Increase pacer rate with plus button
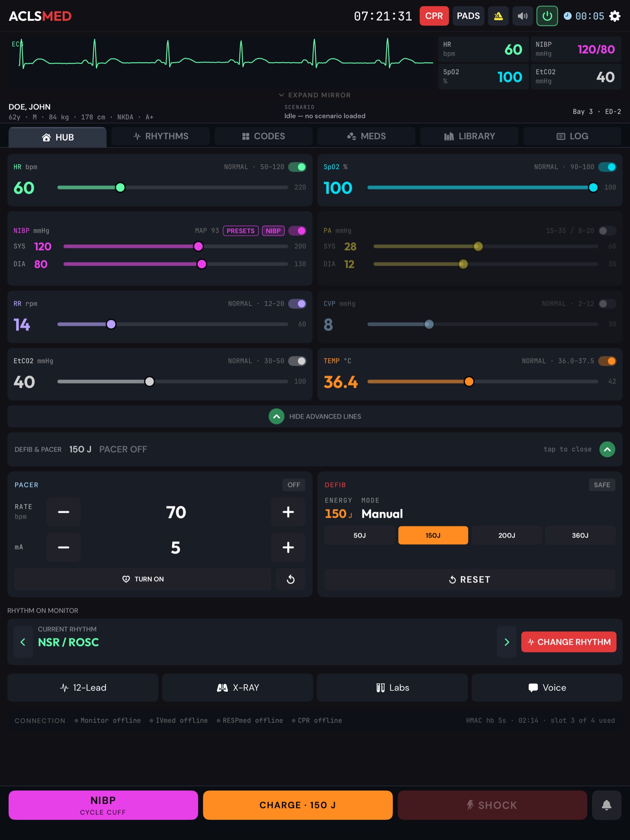This screenshot has height=840, width=630. click(x=288, y=512)
